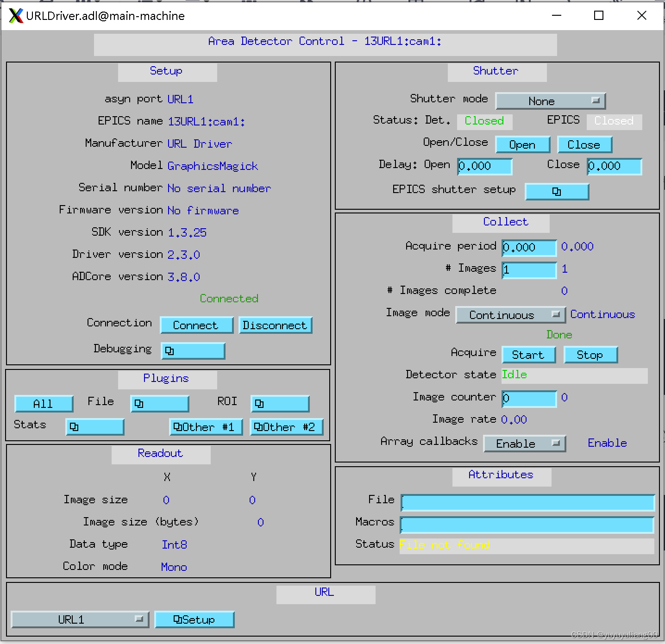Image resolution: width=665 pixels, height=644 pixels.
Task: Change the Image mode Continuous dropdown
Action: [510, 315]
